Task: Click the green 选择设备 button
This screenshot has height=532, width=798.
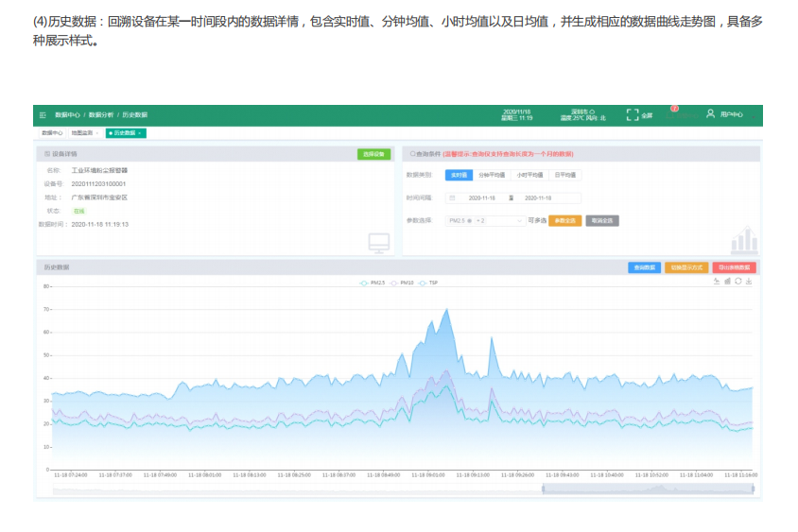Action: [373, 153]
